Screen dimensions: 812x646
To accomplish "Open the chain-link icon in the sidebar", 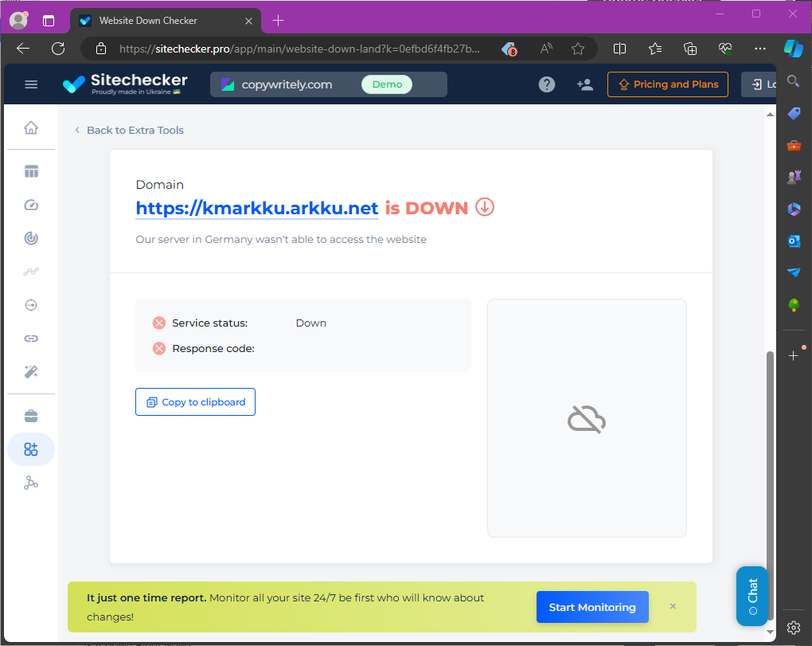I will (31, 339).
